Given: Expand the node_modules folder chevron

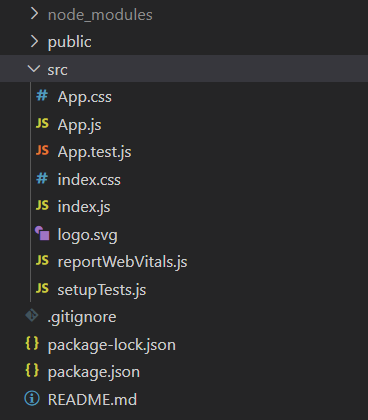Looking at the screenshot, I should click(34, 14).
